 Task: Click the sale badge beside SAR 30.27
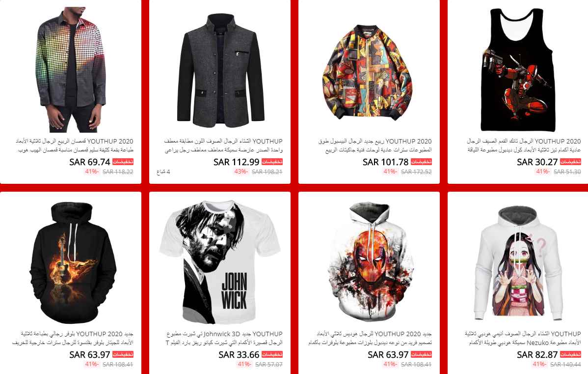570,162
